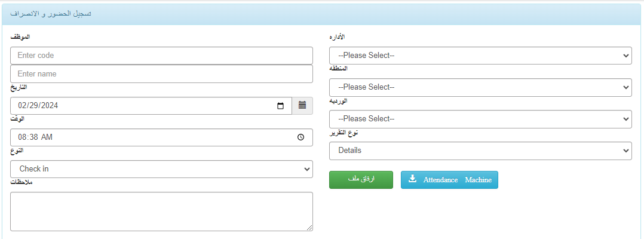Click the chevron arrow of Check in dropdown

pos(306,169)
